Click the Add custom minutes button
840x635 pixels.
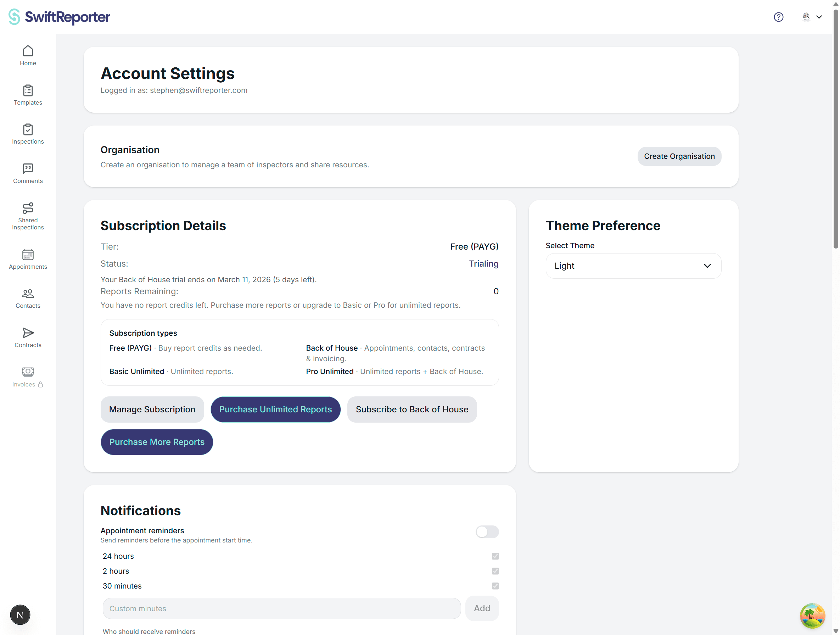pyautogui.click(x=482, y=608)
